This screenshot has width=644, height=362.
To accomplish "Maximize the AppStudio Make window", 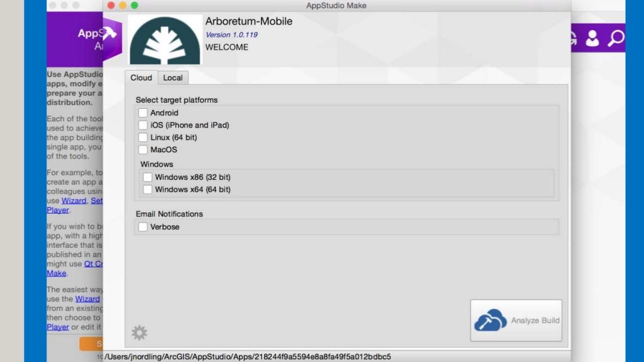I will [135, 5].
